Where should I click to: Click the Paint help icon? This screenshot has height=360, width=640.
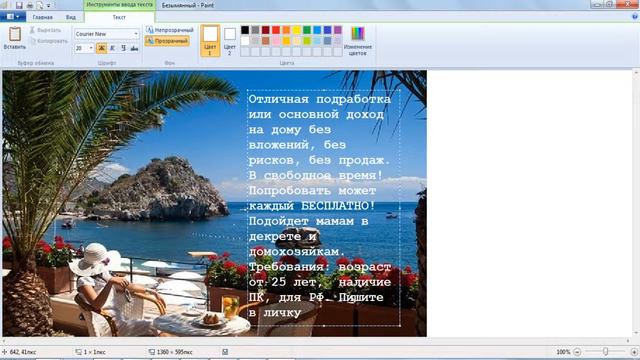coord(635,17)
